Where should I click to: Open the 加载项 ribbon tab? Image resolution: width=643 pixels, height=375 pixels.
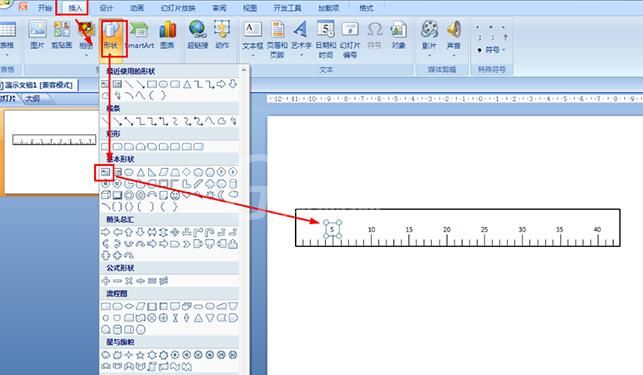coord(328,7)
